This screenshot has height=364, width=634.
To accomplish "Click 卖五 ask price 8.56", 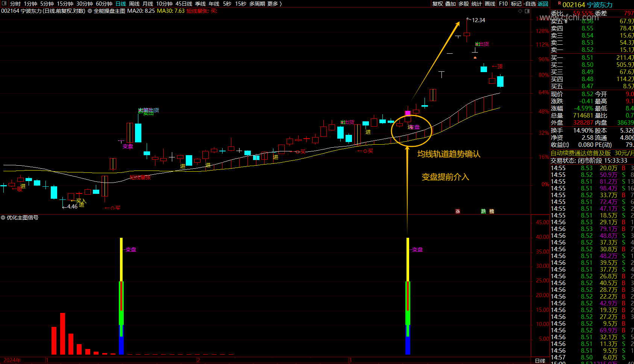I will click(587, 21).
